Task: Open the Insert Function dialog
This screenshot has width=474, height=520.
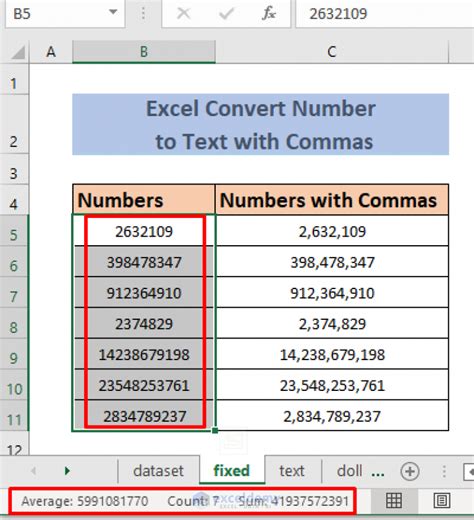Action: (268, 14)
